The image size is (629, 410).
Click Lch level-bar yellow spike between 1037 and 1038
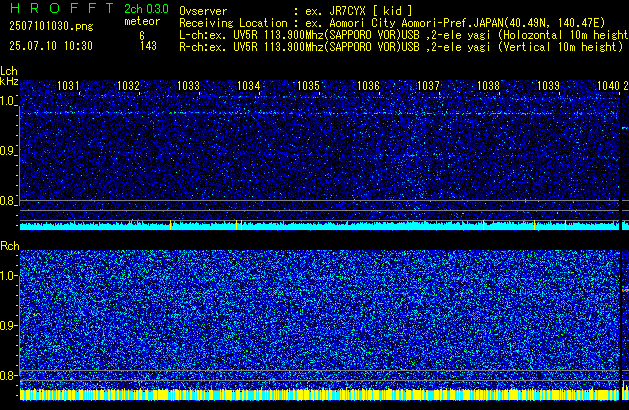click(x=483, y=225)
